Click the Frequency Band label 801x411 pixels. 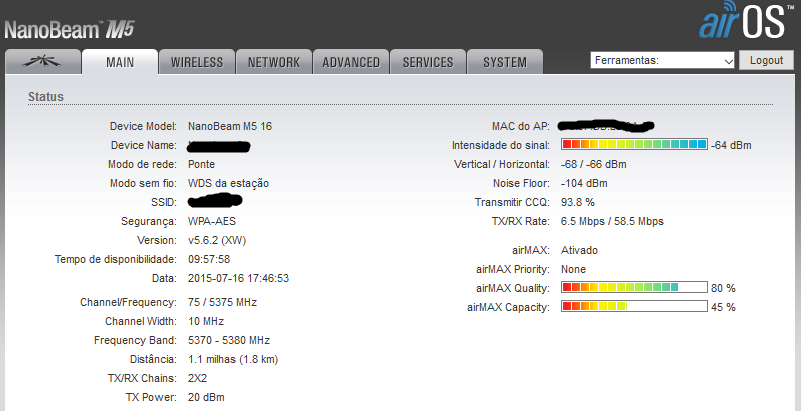click(135, 340)
